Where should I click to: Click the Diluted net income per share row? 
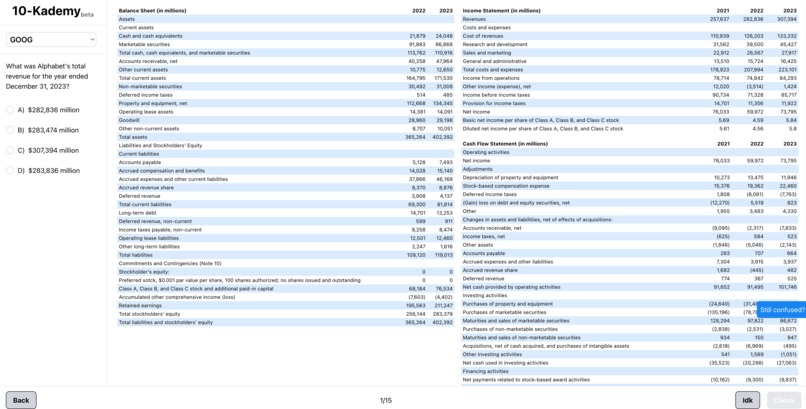(x=630, y=128)
